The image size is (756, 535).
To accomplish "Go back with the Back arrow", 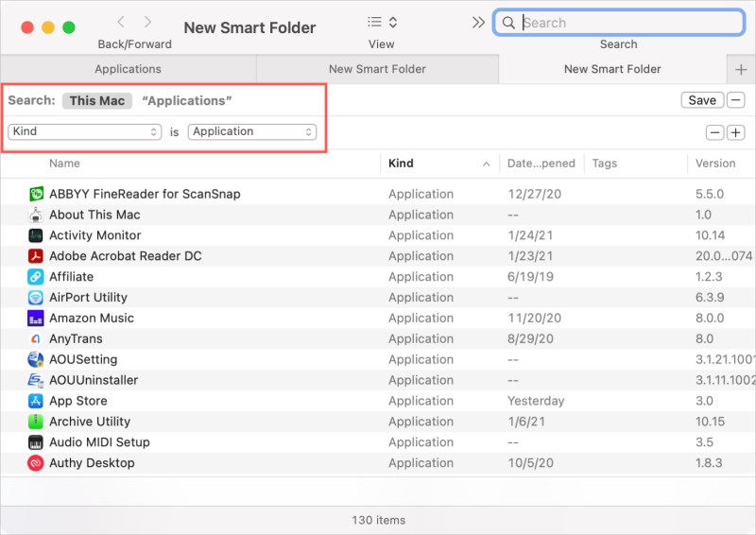I will tap(121, 22).
